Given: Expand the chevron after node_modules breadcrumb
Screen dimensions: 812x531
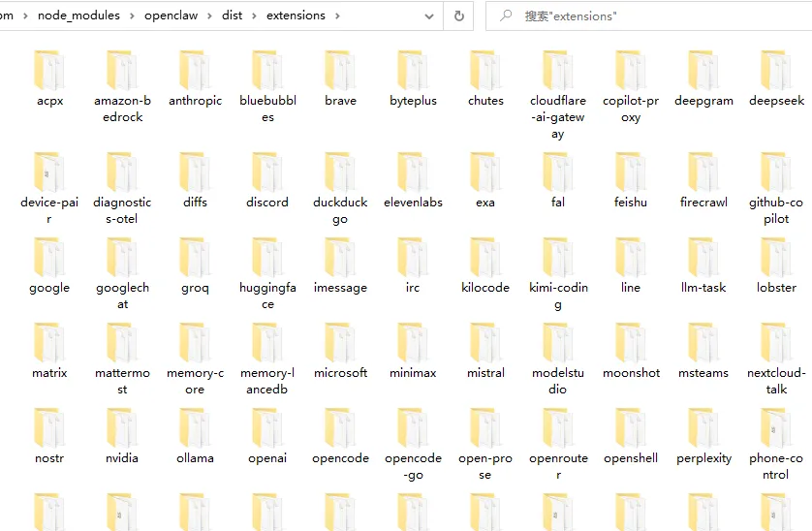Looking at the screenshot, I should 132,16.
